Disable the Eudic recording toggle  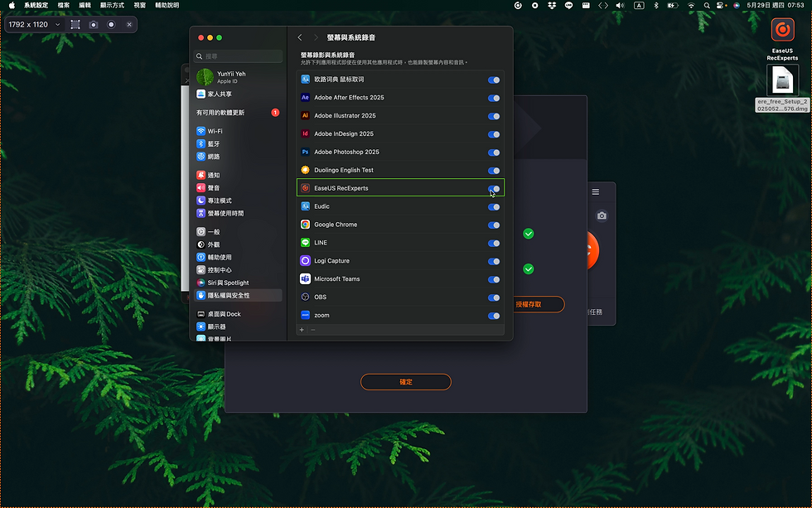coord(494,206)
